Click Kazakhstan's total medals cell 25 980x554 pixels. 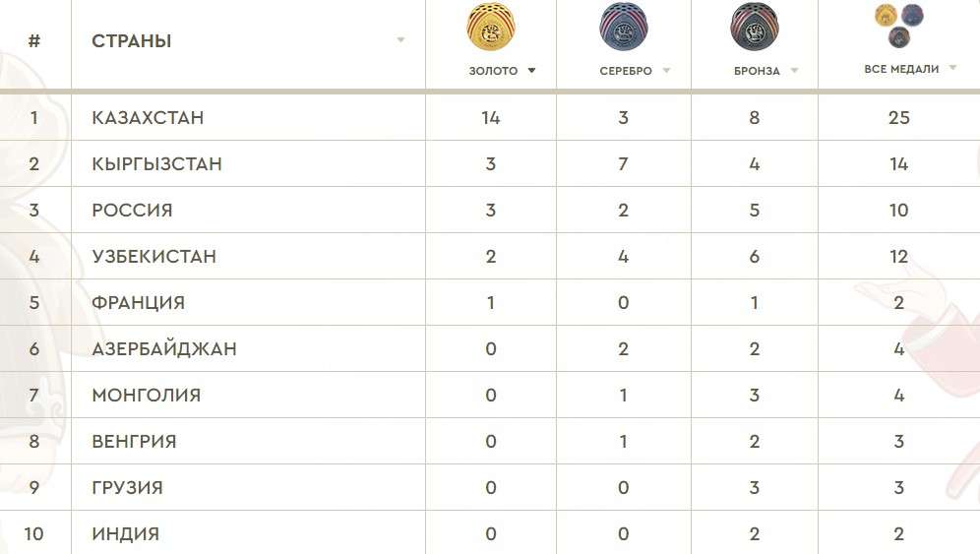[898, 117]
